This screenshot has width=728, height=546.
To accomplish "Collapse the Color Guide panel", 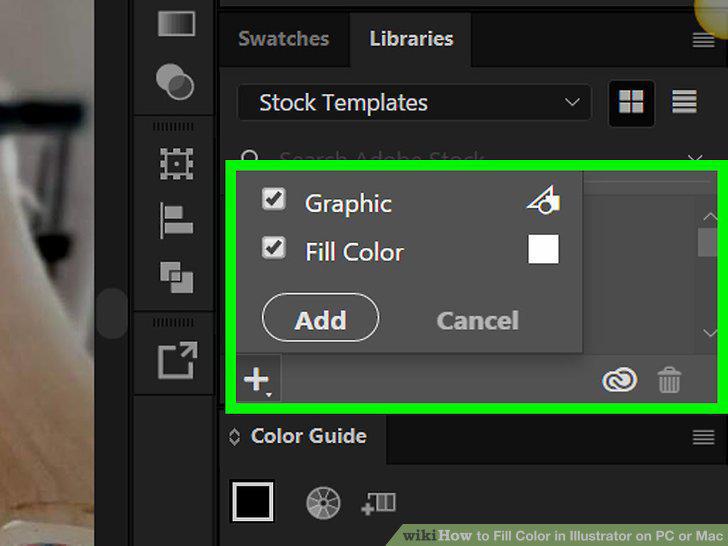I will tap(234, 437).
